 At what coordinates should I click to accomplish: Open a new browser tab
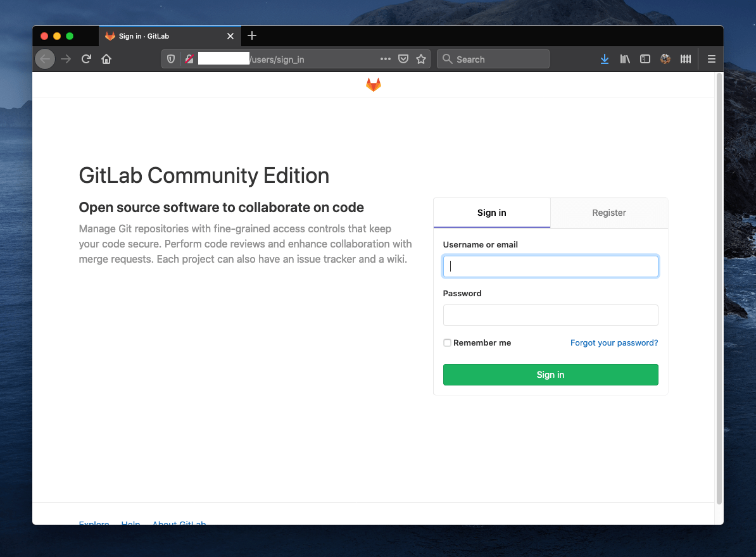point(251,35)
